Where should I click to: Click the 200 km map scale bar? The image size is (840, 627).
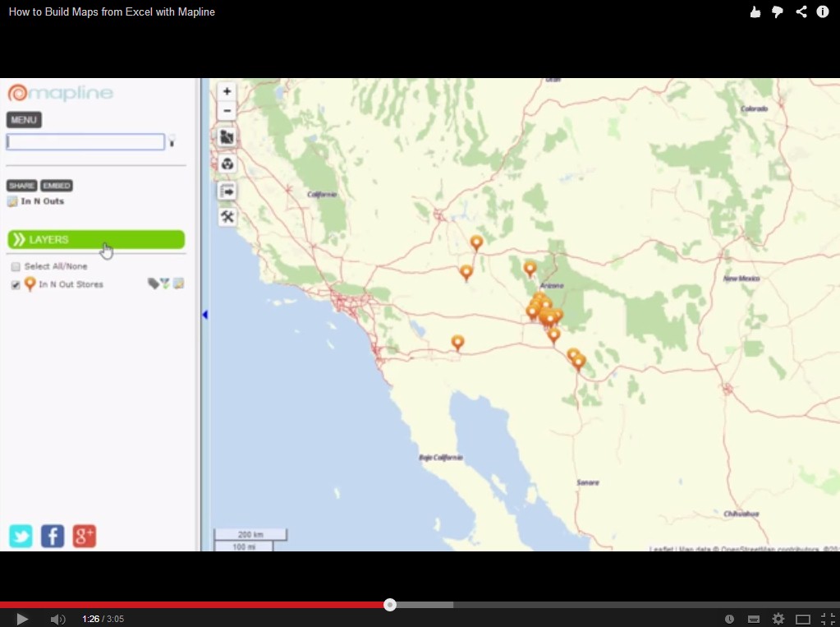(x=250, y=535)
